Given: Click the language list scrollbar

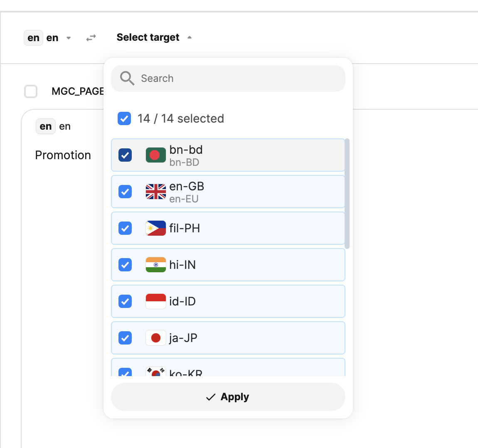Looking at the screenshot, I should tap(347, 194).
